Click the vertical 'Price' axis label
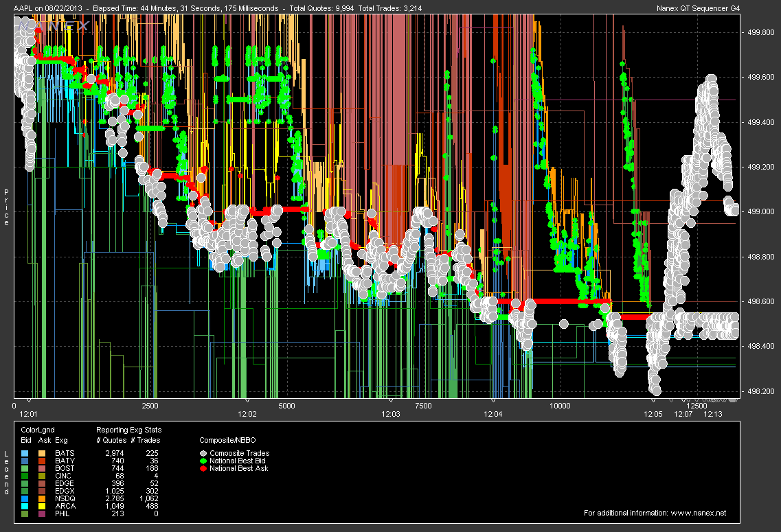Viewport: 781px width, 532px height. point(6,207)
